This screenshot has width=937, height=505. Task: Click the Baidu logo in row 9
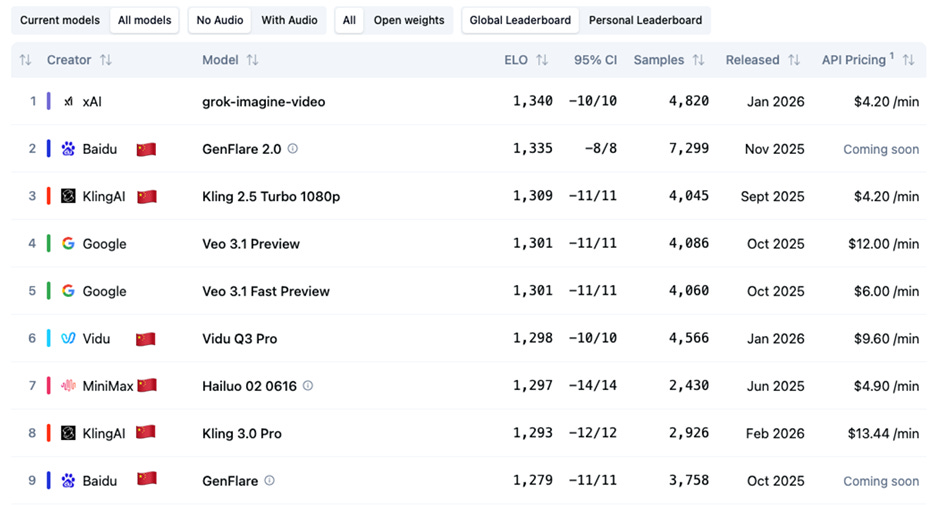tap(68, 480)
